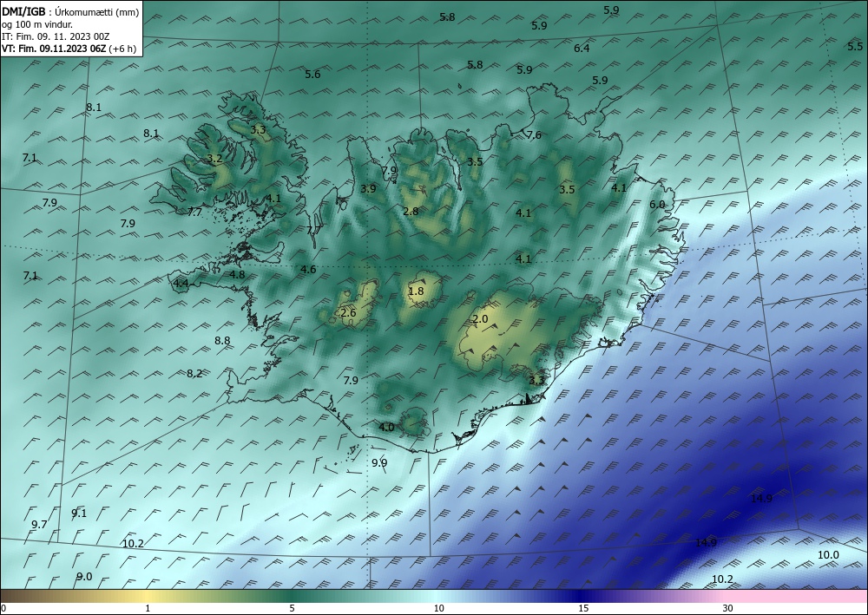Screen dimensions: 868x615
Task: Select the 6.0 value on the map
Action: [657, 205]
